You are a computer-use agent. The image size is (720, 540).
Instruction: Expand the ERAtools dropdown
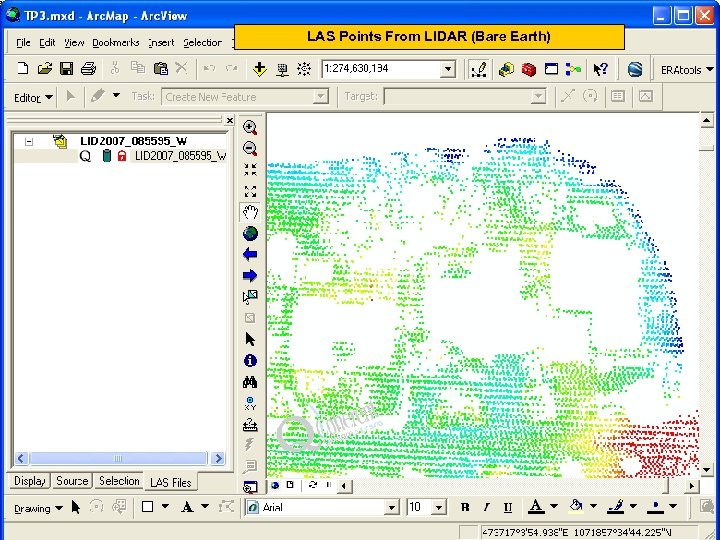(686, 70)
